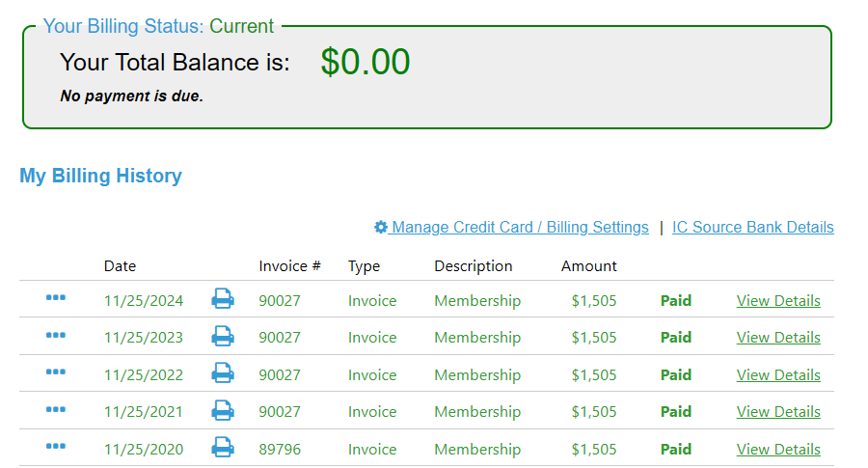Click gear icon beside Manage Credit Card
This screenshot has height=468, width=868.
coord(381,227)
